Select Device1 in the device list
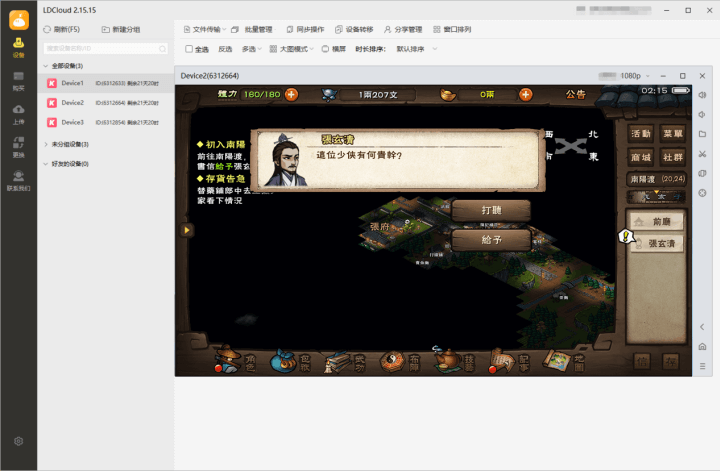Image resolution: width=720 pixels, height=471 pixels. pos(106,83)
